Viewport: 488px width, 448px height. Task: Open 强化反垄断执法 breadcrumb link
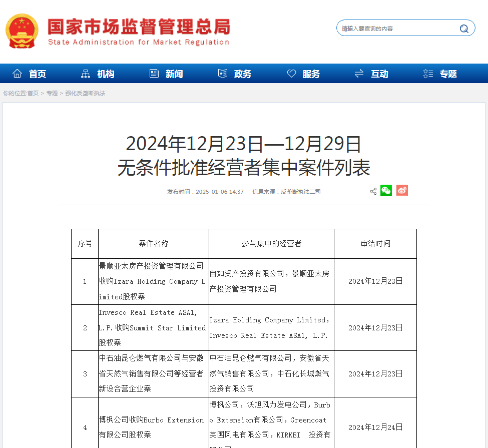tap(85, 93)
